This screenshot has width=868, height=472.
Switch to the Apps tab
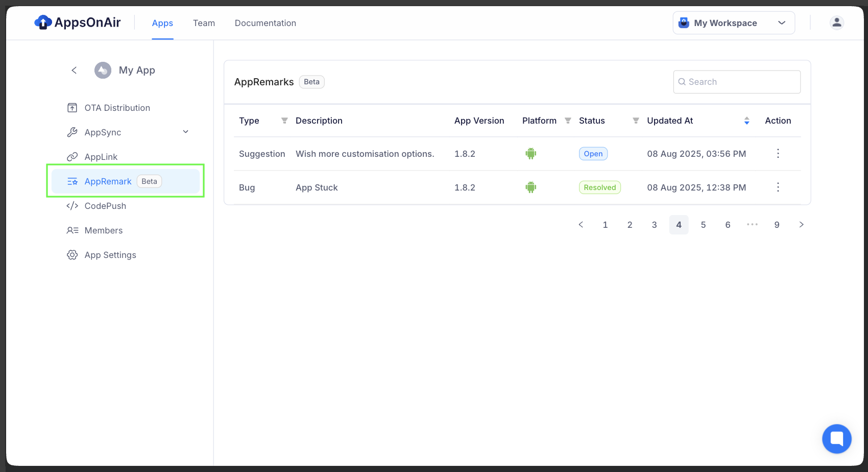coord(162,23)
